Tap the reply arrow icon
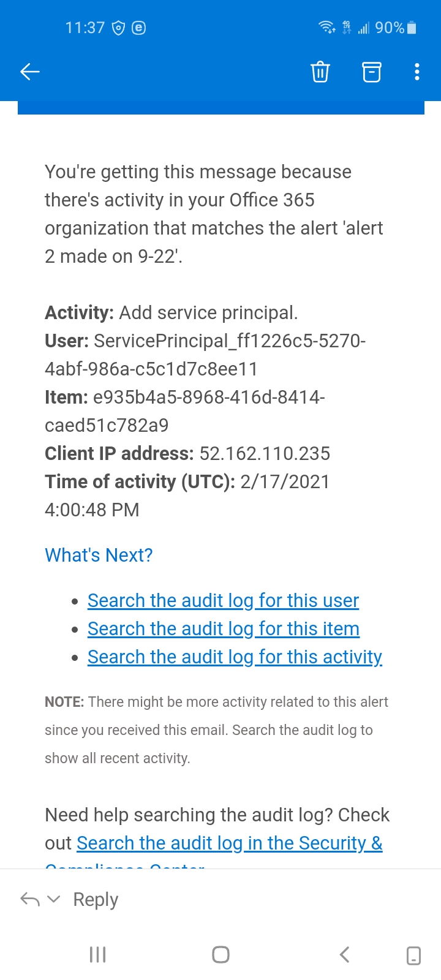Image resolution: width=441 pixels, height=980 pixels. point(30,899)
